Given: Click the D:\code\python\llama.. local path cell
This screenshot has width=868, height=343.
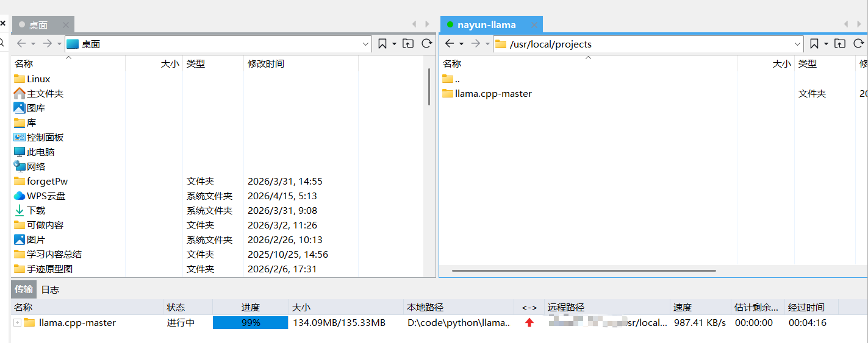Looking at the screenshot, I should 459,322.
